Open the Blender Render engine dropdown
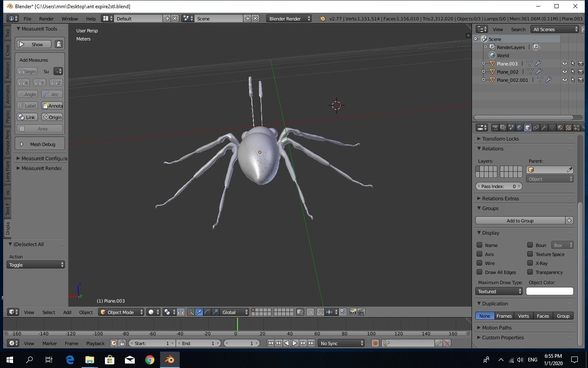This screenshot has width=588, height=368. point(289,18)
